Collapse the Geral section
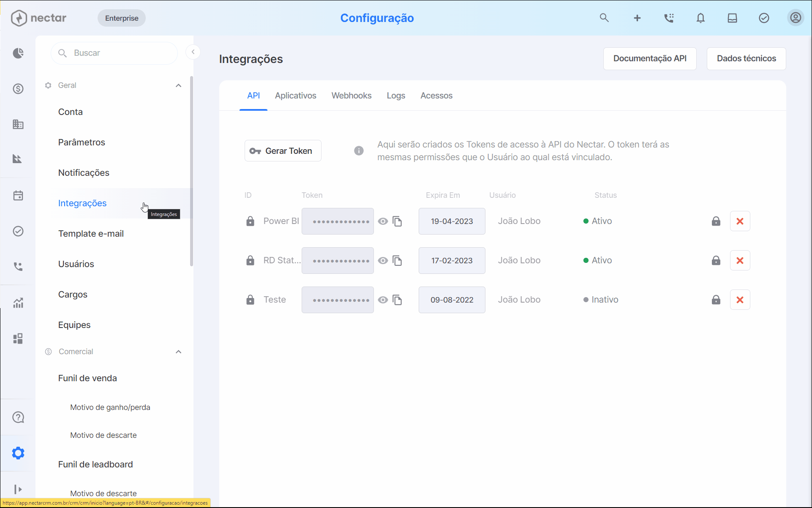 (178, 85)
